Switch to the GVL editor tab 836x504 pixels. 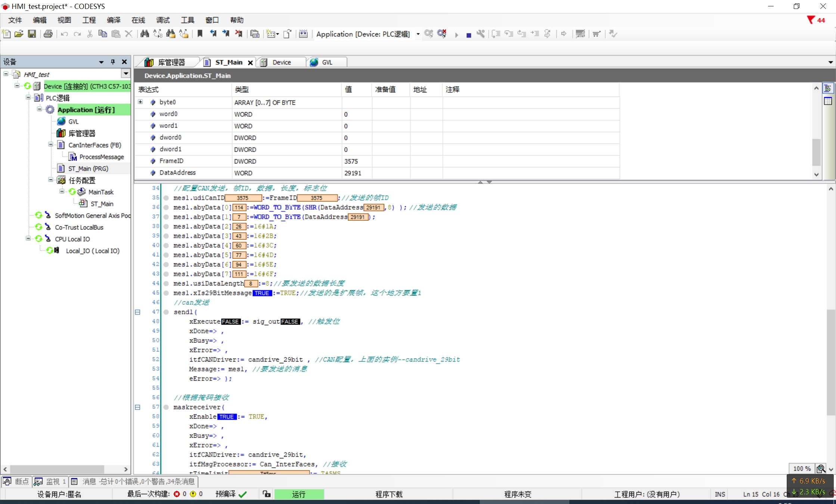click(326, 62)
